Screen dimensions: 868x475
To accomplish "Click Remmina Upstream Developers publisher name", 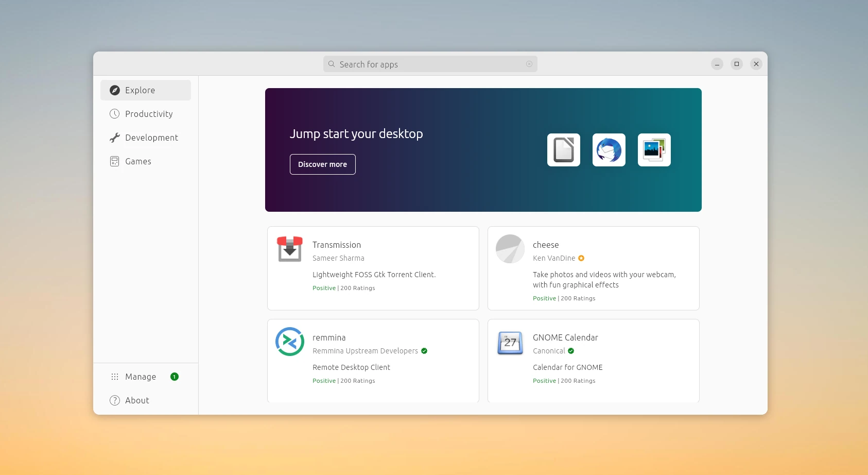I will pos(365,351).
